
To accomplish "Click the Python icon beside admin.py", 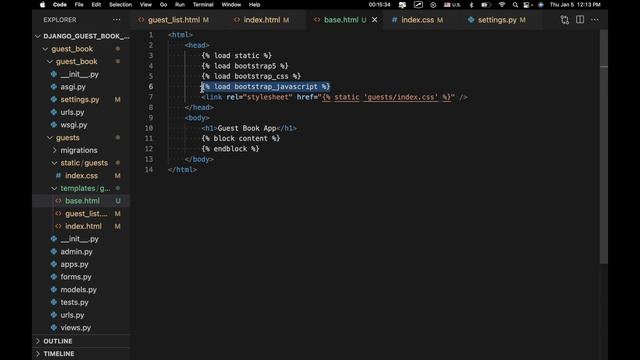I will [53, 252].
